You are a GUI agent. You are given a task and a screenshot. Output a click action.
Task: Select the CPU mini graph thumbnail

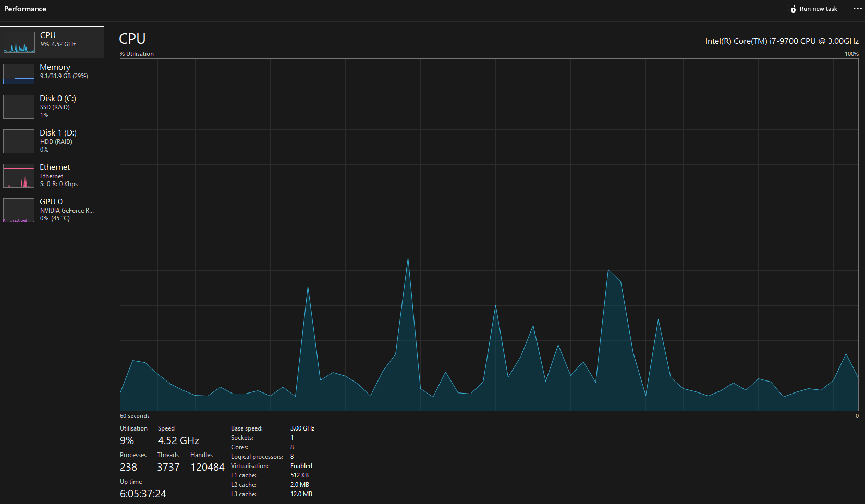point(19,42)
